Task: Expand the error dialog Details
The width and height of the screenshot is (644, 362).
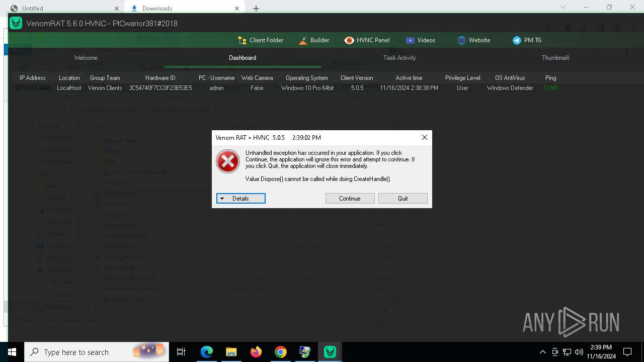Action: [x=241, y=199]
